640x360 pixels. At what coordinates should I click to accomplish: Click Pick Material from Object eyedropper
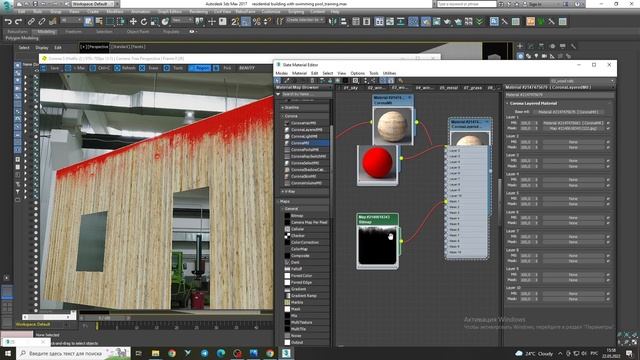[287, 80]
